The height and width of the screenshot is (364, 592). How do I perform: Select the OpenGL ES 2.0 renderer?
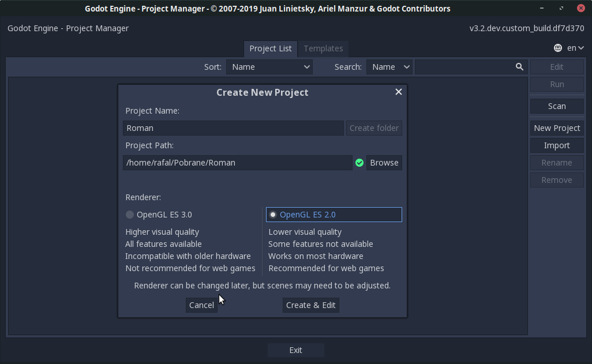334,215
